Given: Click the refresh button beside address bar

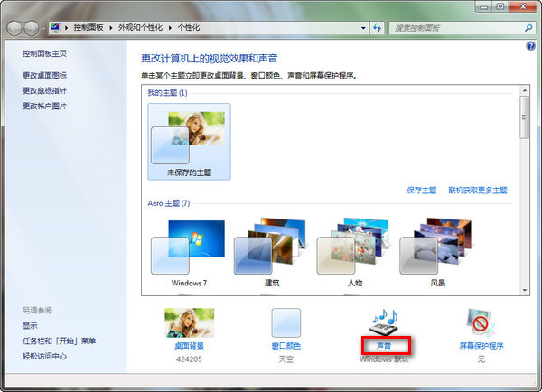Looking at the screenshot, I should click(378, 30).
